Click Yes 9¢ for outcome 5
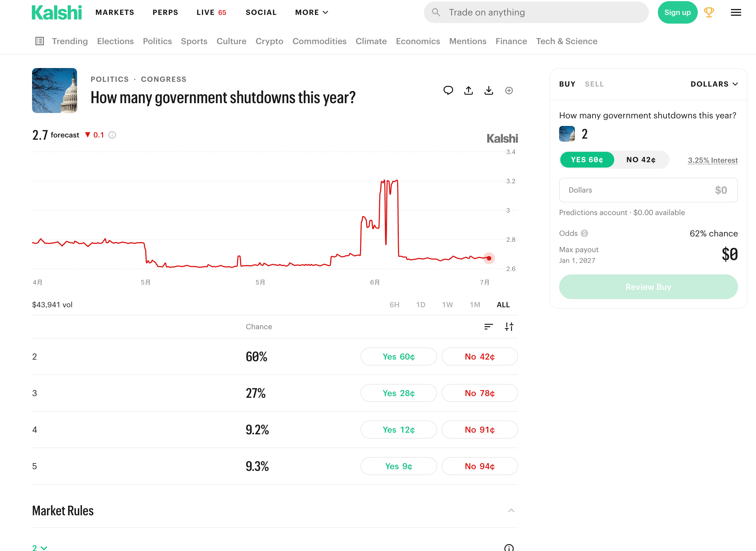 tap(399, 466)
